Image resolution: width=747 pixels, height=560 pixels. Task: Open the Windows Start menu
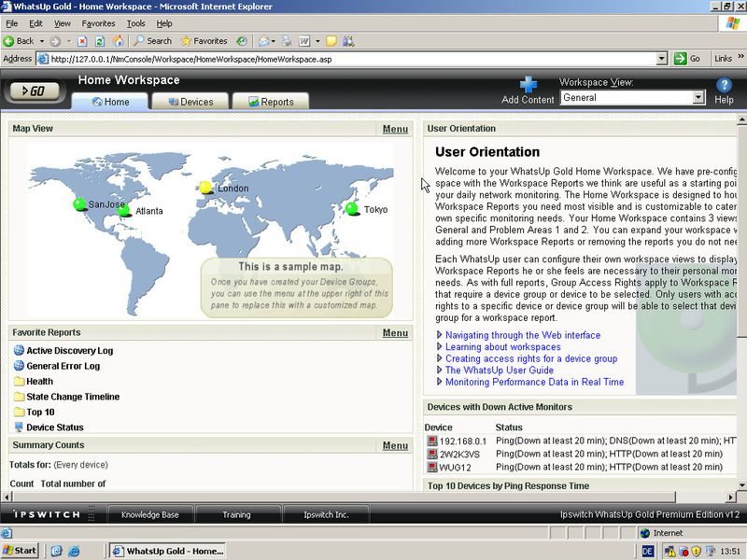point(20,551)
